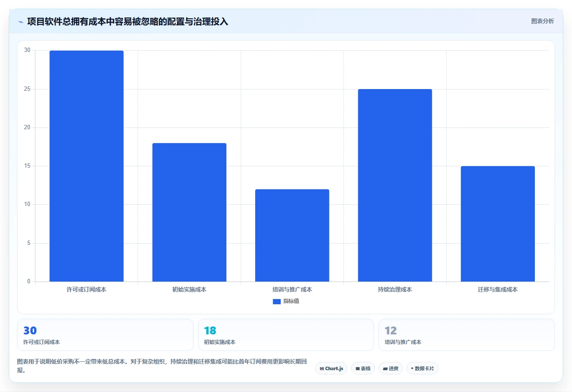Click the blue 指标值 legend color box

[277, 301]
